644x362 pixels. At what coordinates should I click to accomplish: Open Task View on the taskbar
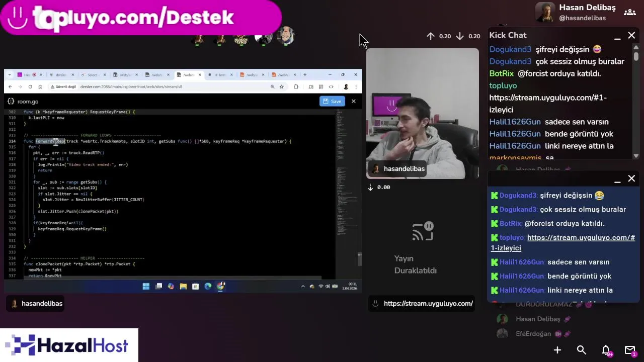tap(158, 286)
